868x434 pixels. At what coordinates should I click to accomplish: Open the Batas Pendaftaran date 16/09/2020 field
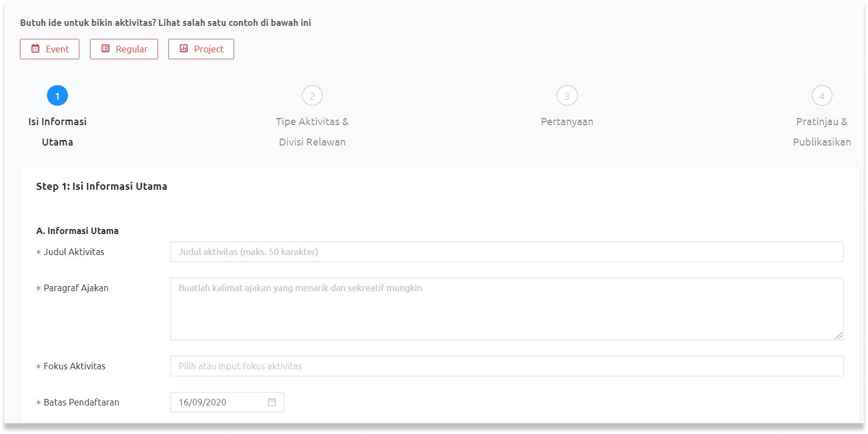coord(218,402)
